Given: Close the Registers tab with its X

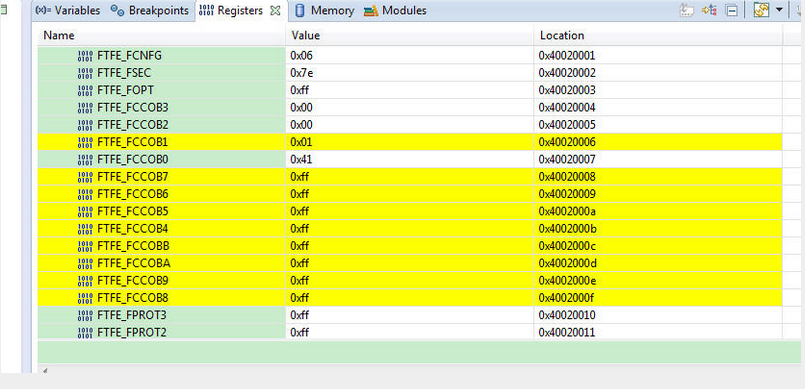Looking at the screenshot, I should (x=275, y=10).
